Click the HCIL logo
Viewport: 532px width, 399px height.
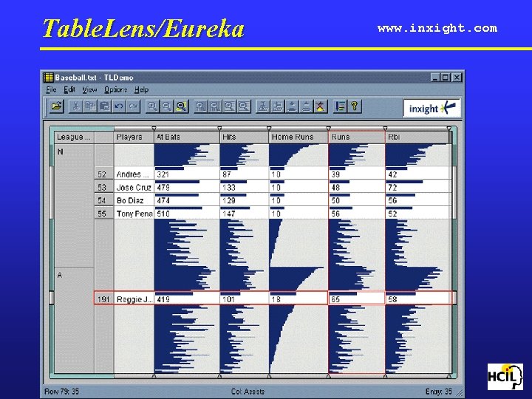[505, 377]
